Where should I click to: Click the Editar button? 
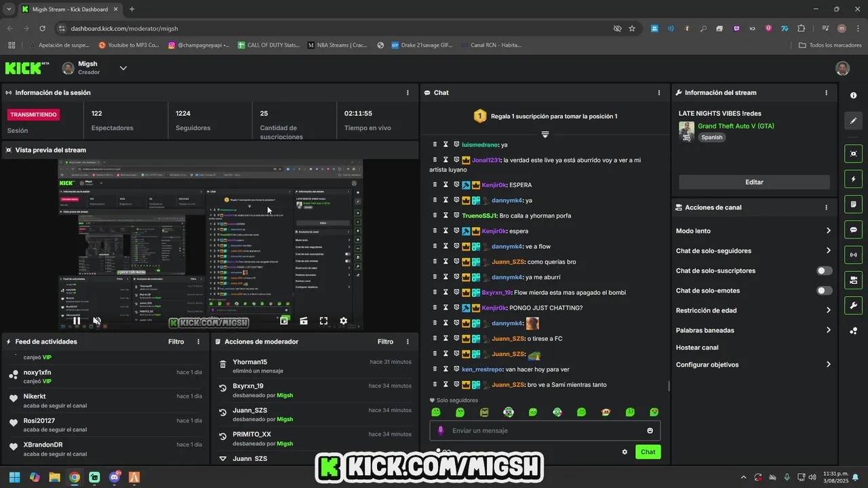coord(754,182)
